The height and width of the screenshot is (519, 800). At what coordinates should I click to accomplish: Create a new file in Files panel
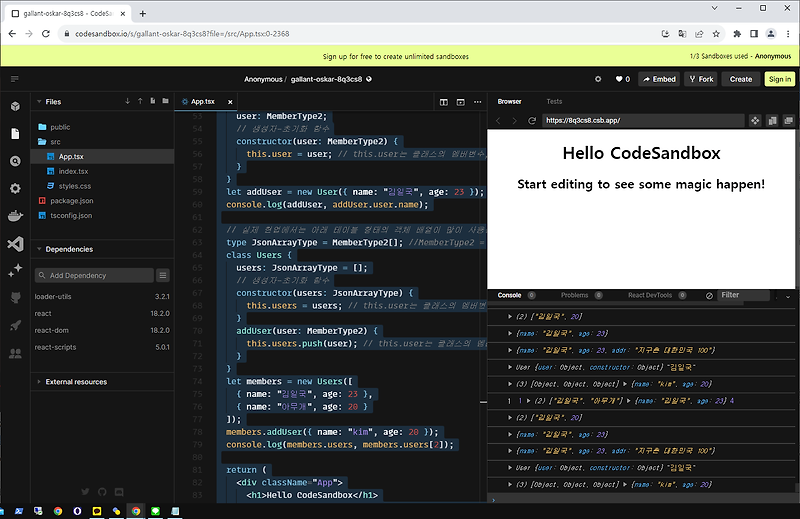tap(153, 101)
